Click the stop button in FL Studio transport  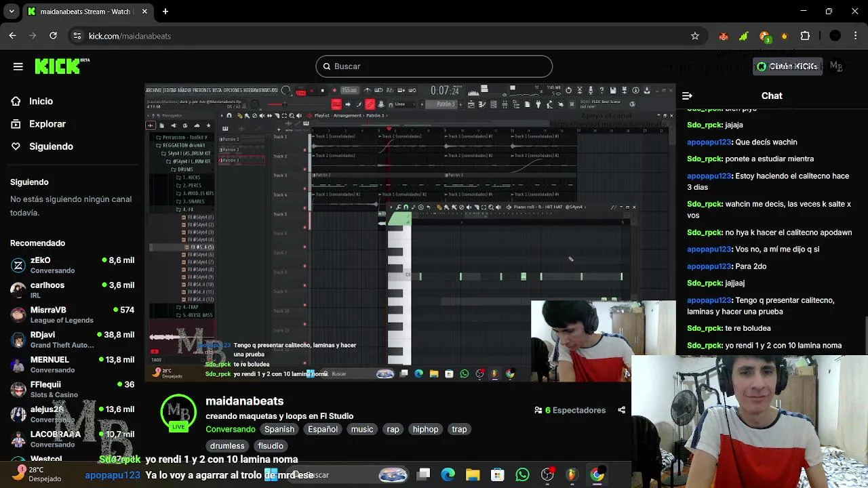[x=322, y=90]
